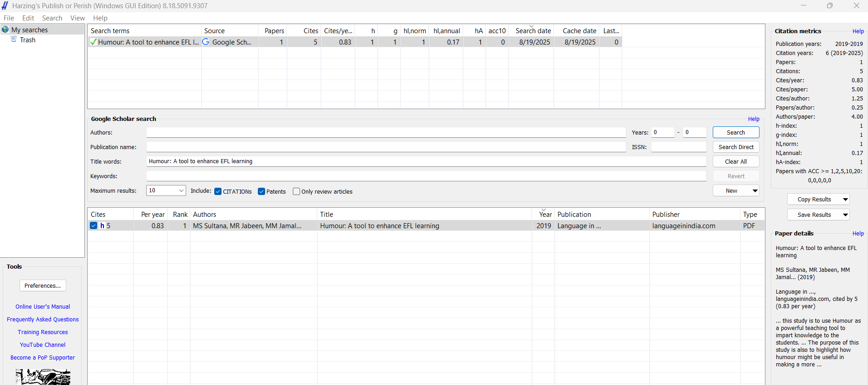The image size is (868, 385).
Task: Open the File menu
Action: tap(9, 18)
